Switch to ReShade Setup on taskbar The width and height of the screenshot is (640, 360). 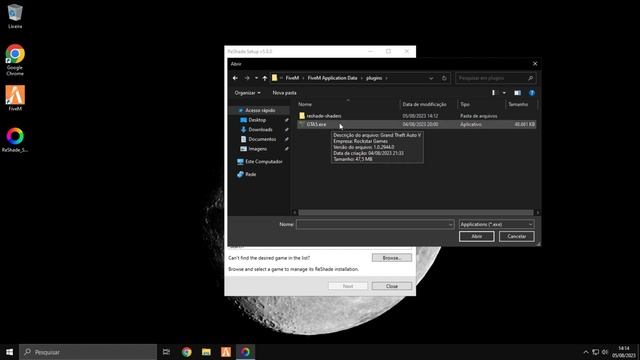pyautogui.click(x=245, y=352)
